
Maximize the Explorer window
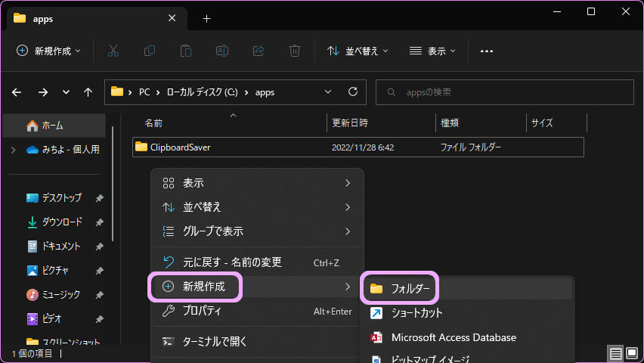[591, 11]
